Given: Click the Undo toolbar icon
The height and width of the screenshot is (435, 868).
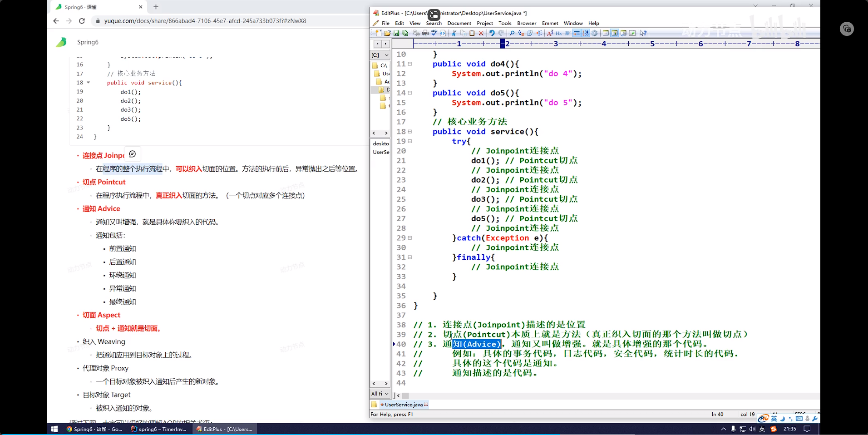Looking at the screenshot, I should pos(493,33).
